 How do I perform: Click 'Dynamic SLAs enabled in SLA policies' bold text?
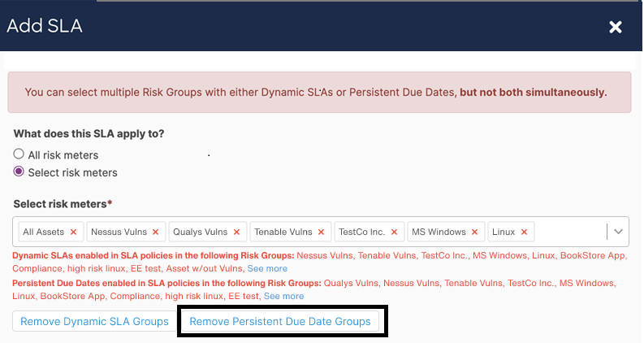[x=153, y=255]
